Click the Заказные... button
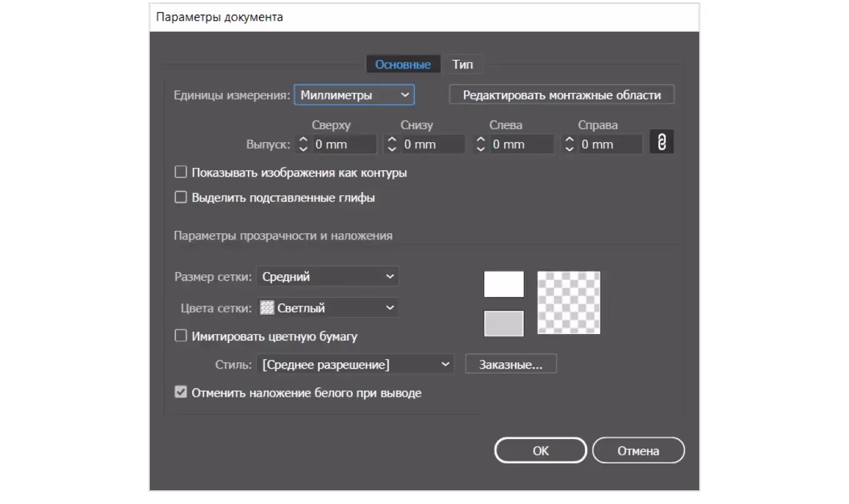 [511, 364]
